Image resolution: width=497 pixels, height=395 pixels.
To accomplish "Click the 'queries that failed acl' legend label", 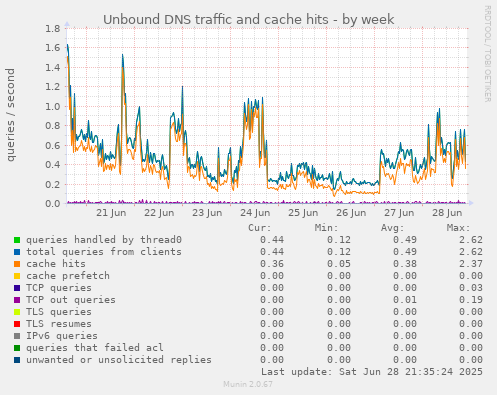I will tap(95, 348).
